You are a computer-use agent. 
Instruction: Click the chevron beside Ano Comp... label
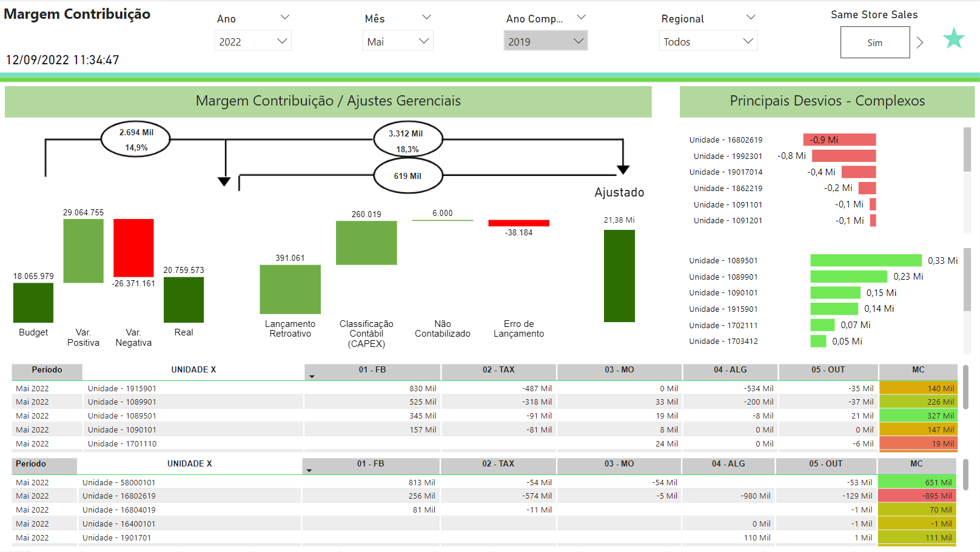pos(581,18)
